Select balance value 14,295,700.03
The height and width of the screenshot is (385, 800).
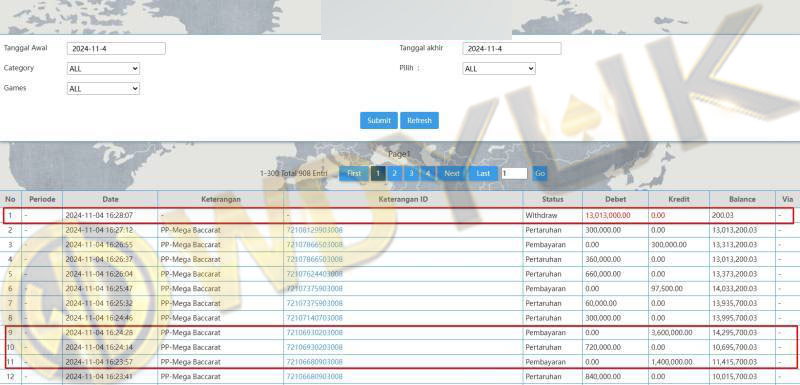[735, 332]
